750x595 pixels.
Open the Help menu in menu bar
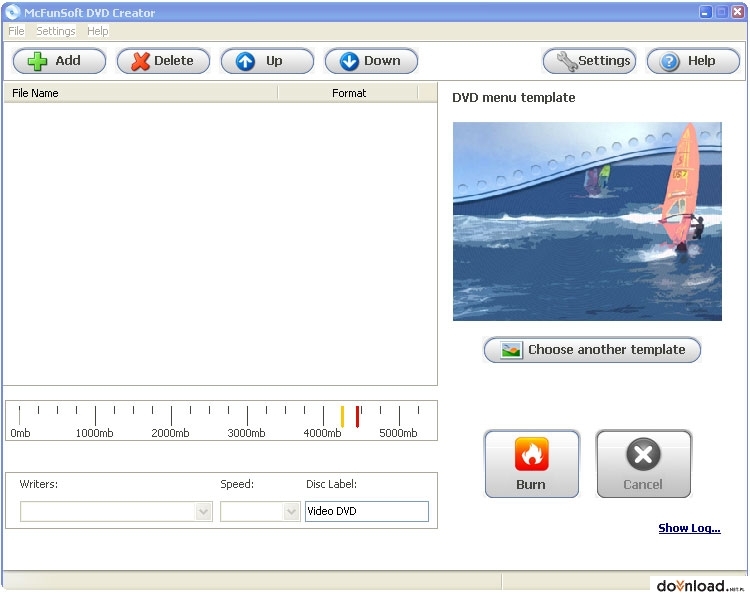[x=98, y=31]
